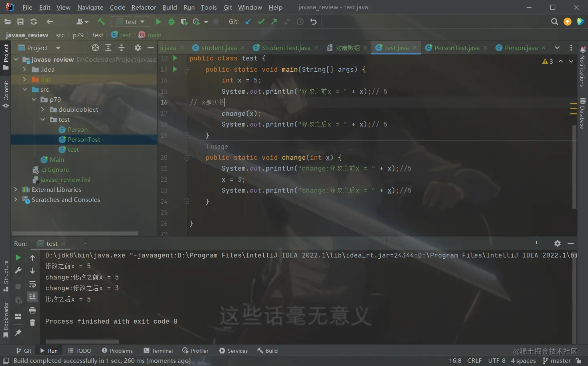Expand External Libraries node
The height and width of the screenshot is (366, 588).
(x=16, y=189)
